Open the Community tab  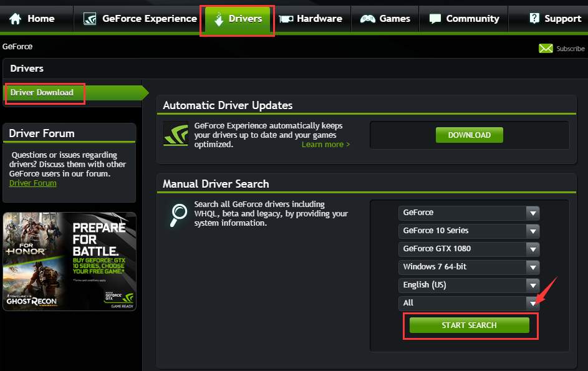click(x=464, y=18)
